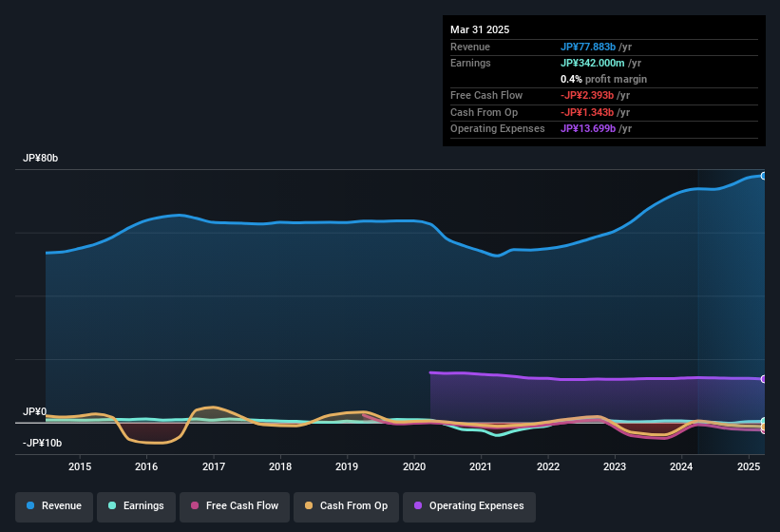Click the JP¥13.699b operating expenses value
780x532 pixels.
[588, 129]
